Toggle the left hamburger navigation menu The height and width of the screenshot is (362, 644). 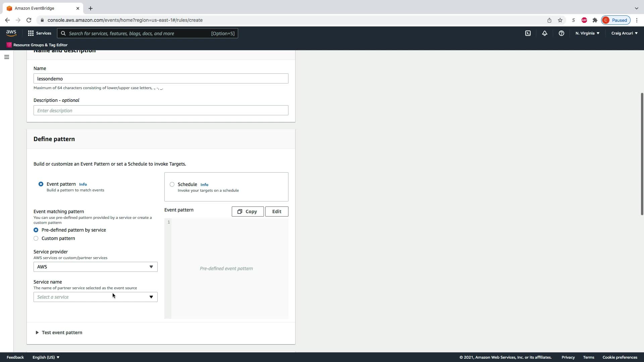(x=6, y=57)
